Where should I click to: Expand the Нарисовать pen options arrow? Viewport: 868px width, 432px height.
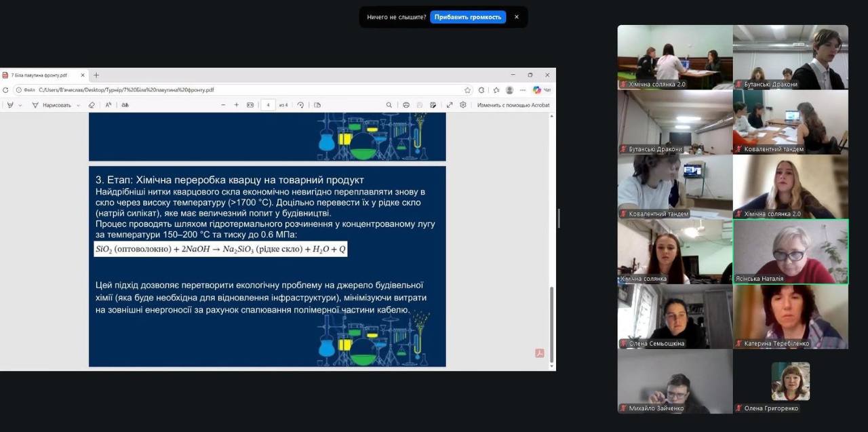tap(78, 105)
